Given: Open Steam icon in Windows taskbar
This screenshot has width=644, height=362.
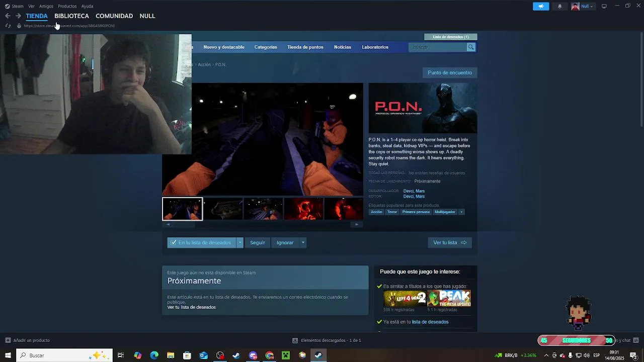Looking at the screenshot, I should tap(318, 355).
